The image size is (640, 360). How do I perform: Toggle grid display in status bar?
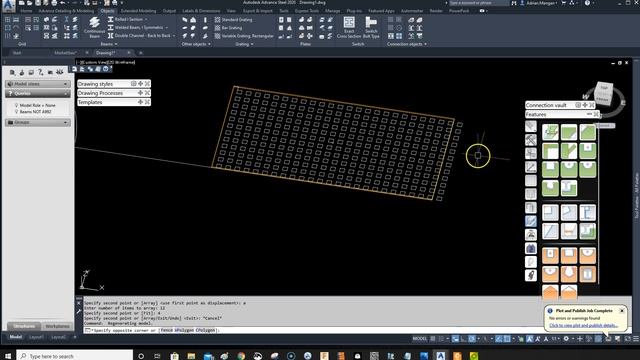tap(433, 339)
